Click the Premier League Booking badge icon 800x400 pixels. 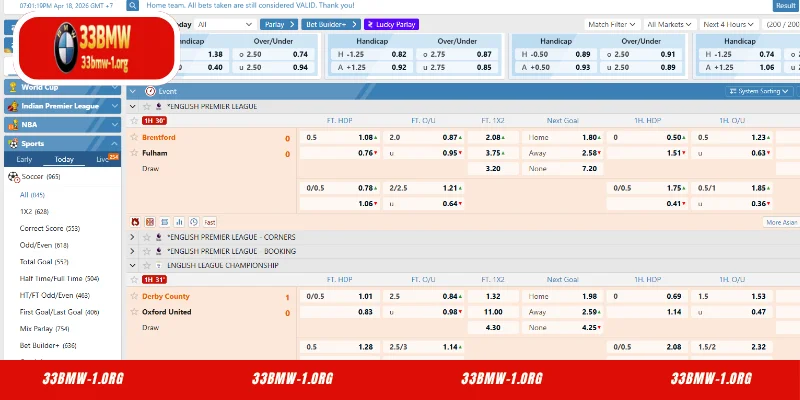[x=159, y=252]
